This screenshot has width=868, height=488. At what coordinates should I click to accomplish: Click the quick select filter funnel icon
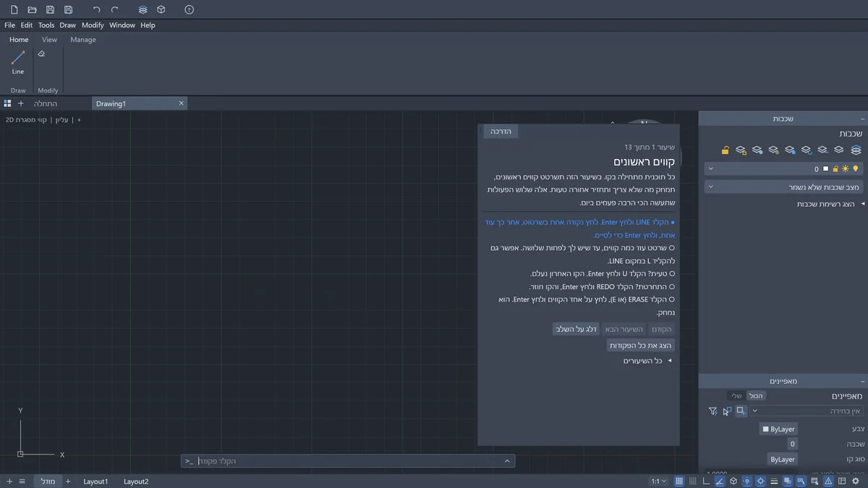click(x=712, y=411)
